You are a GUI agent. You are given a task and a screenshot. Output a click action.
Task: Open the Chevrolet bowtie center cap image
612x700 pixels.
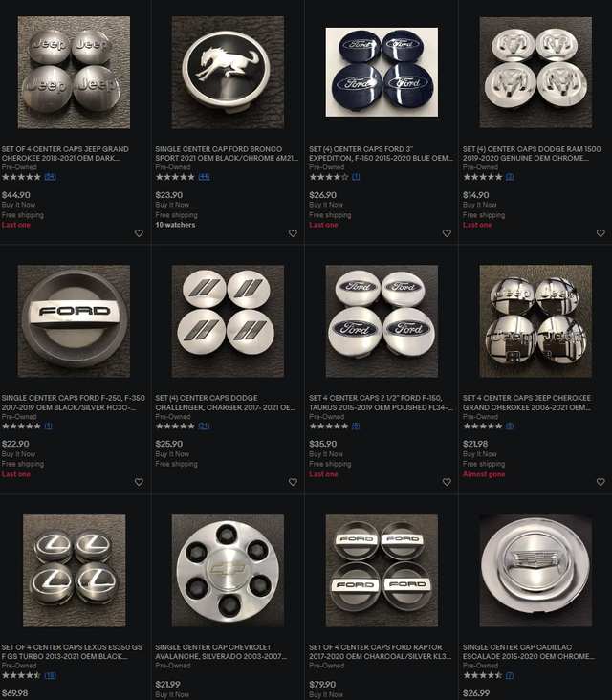click(228, 570)
